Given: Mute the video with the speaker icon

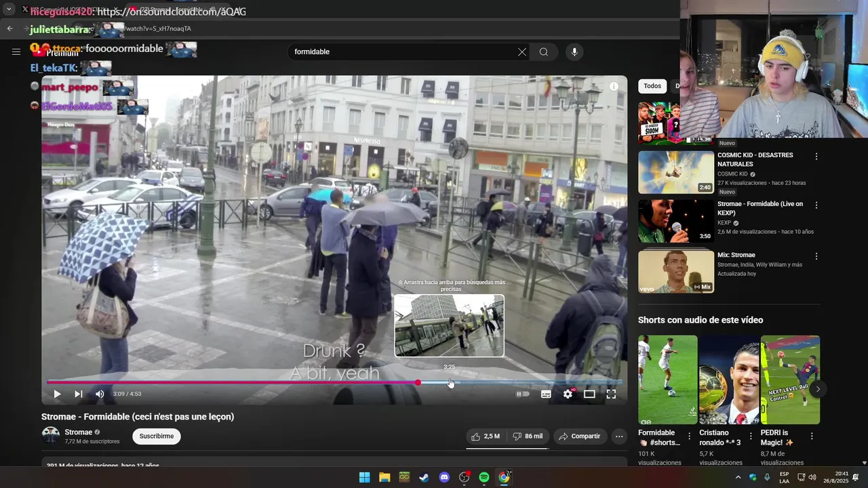Looking at the screenshot, I should [x=100, y=394].
